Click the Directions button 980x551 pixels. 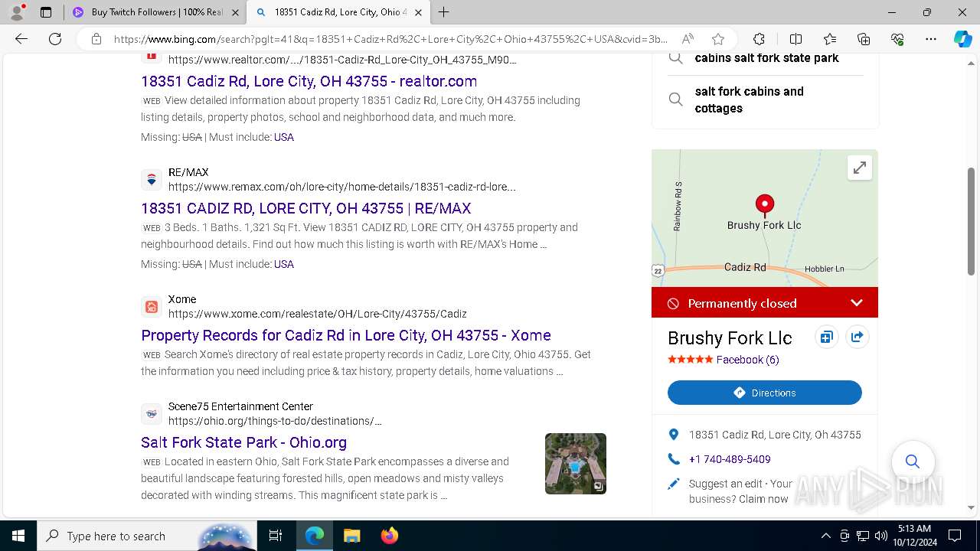coord(764,393)
